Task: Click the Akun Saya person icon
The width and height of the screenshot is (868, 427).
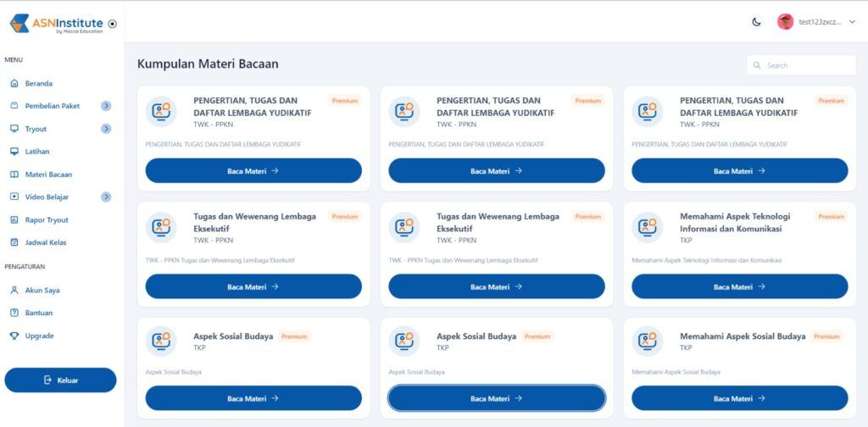Action: pos(14,291)
